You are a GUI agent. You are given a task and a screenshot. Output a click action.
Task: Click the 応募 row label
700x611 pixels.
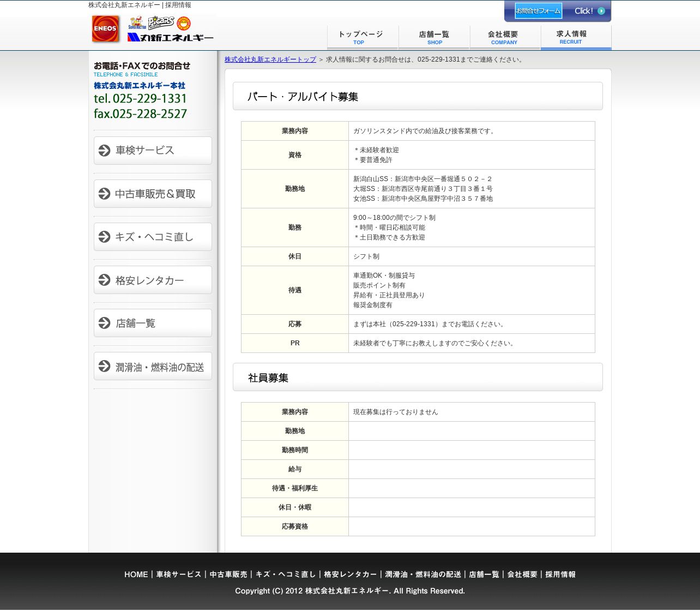coord(295,324)
